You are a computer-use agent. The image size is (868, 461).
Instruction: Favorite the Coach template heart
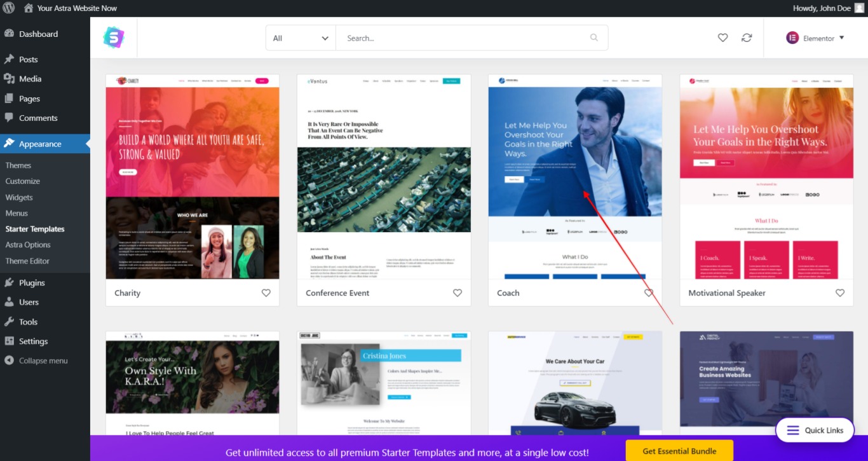pos(649,293)
